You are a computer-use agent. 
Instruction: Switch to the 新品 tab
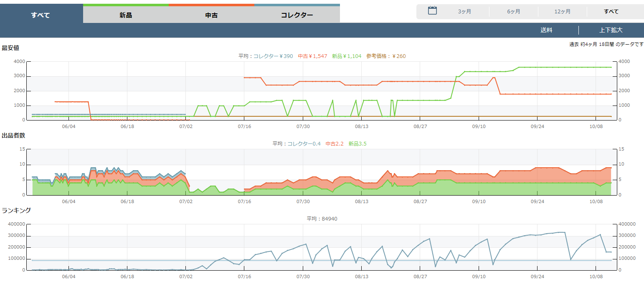pyautogui.click(x=126, y=15)
